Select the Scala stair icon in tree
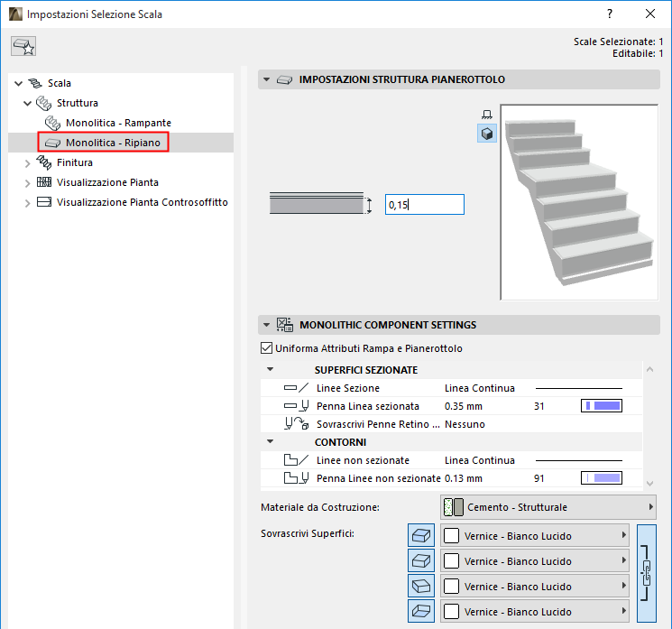Viewport: 672px width, 629px height. (35, 83)
